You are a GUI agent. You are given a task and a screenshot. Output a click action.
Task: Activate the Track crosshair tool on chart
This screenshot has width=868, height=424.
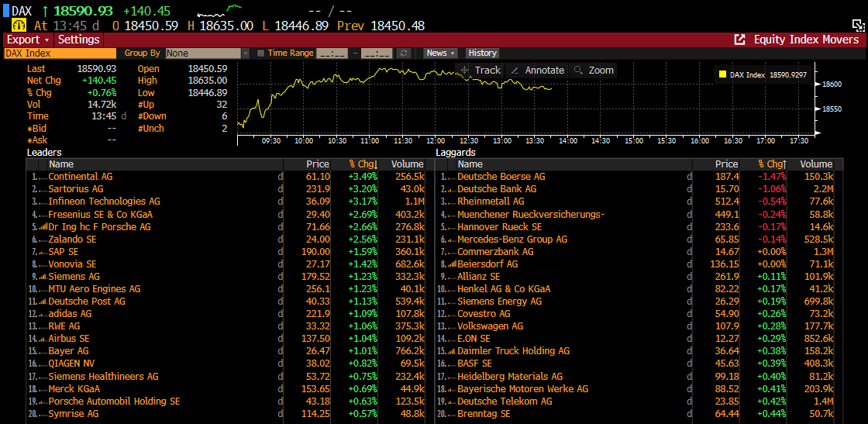480,70
